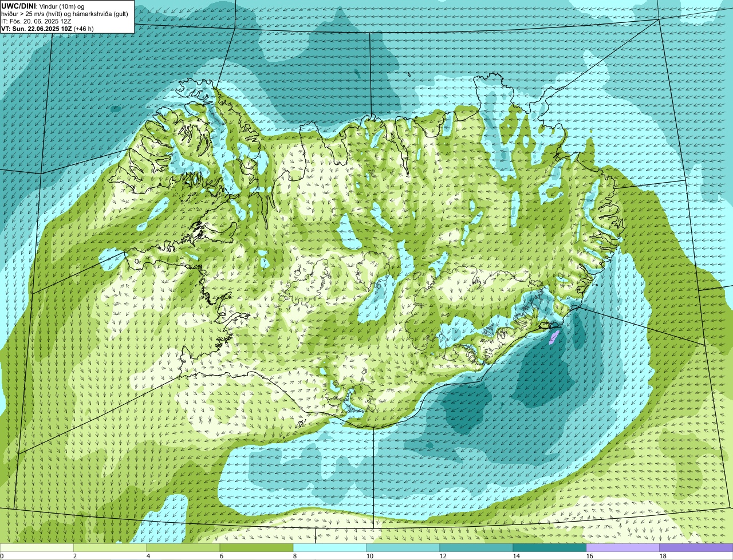Click the purple swatch above 18 m/s
The image size is (733, 560).
click(696, 548)
